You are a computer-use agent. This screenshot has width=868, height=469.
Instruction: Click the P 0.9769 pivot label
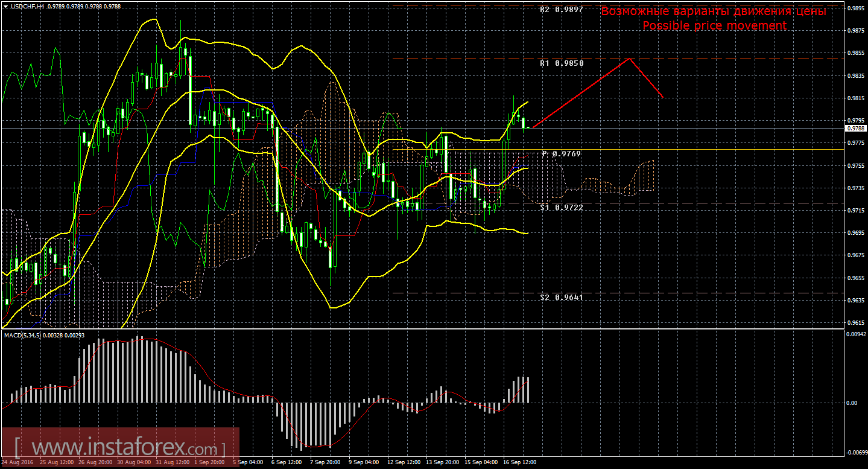point(561,154)
